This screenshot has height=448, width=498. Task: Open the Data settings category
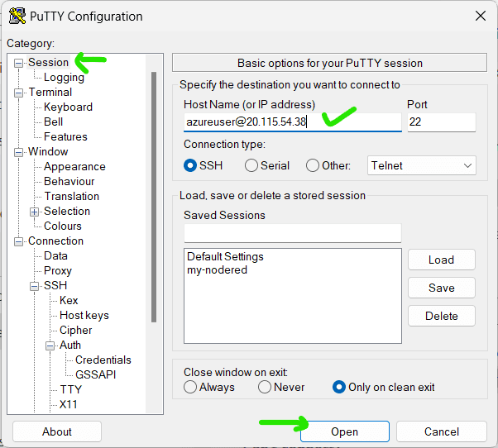[55, 255]
